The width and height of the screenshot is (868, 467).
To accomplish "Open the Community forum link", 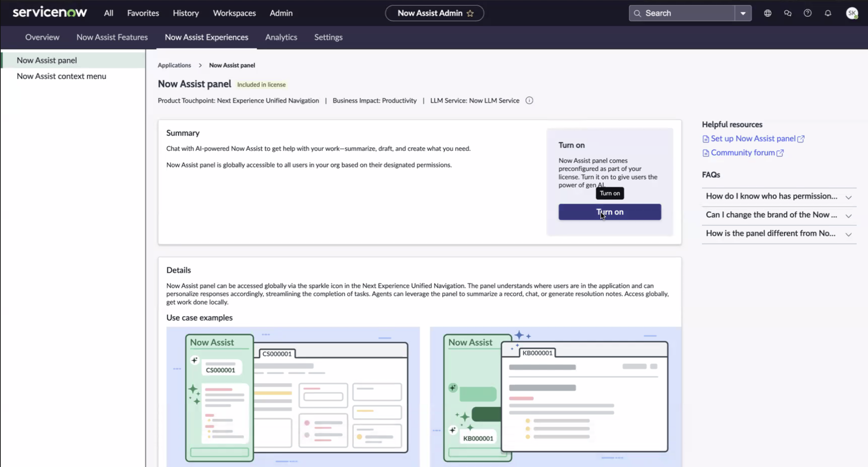I will 743,153.
